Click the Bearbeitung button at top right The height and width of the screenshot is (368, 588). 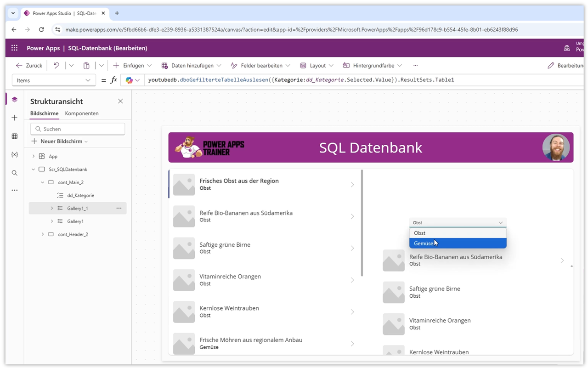point(565,65)
